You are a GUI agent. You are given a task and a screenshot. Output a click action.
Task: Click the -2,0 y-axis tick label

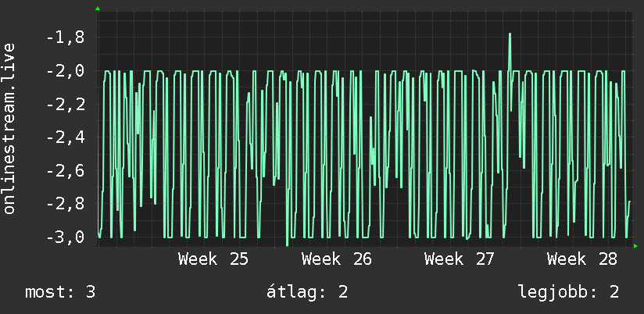(x=66, y=71)
